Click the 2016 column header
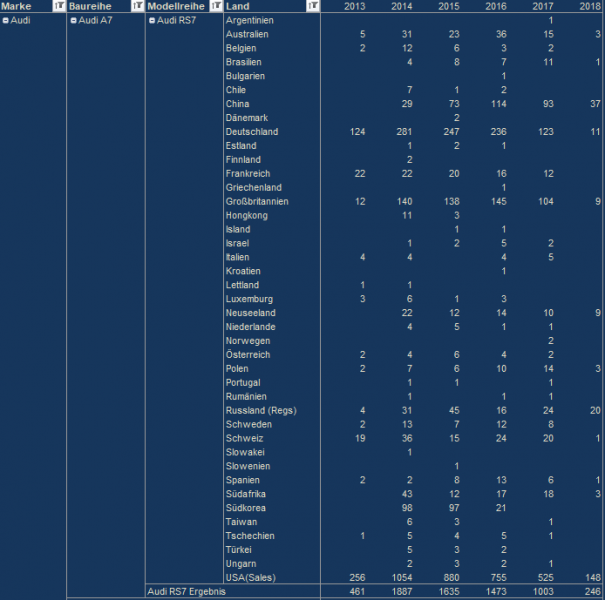The width and height of the screenshot is (605, 600). pyautogui.click(x=496, y=6)
